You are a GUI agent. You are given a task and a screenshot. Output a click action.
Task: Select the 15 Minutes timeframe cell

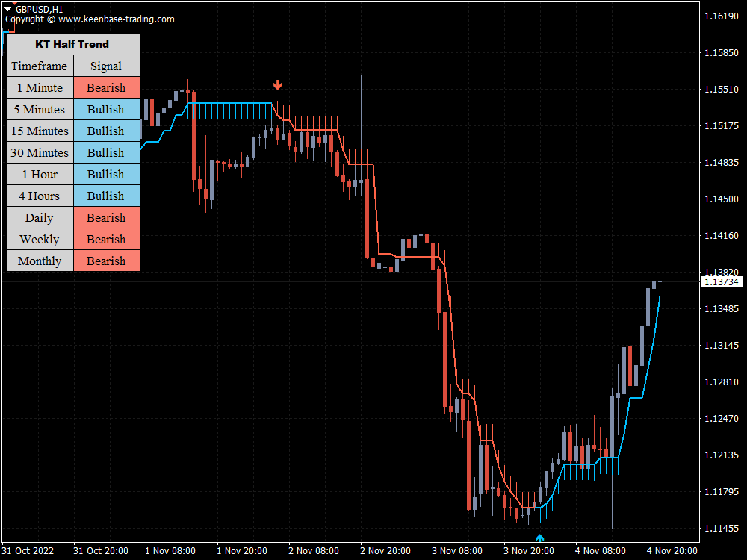(40, 131)
